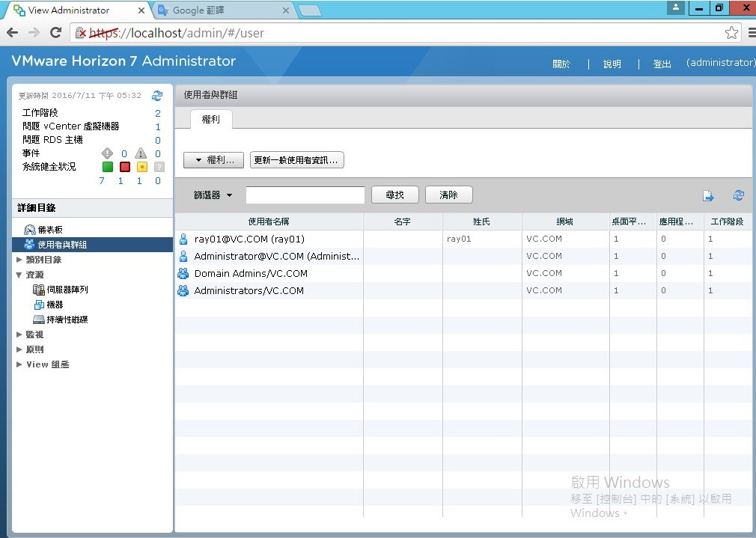The height and width of the screenshot is (538, 756).
Task: Select row Administrator@VC.COM
Action: 463,256
